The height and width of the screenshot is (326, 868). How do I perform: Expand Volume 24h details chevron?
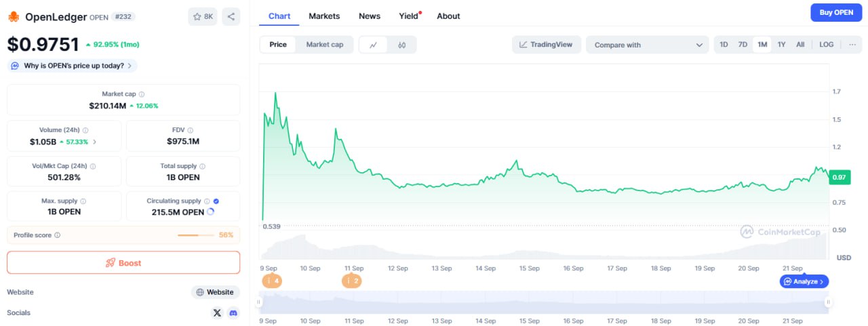(94, 142)
